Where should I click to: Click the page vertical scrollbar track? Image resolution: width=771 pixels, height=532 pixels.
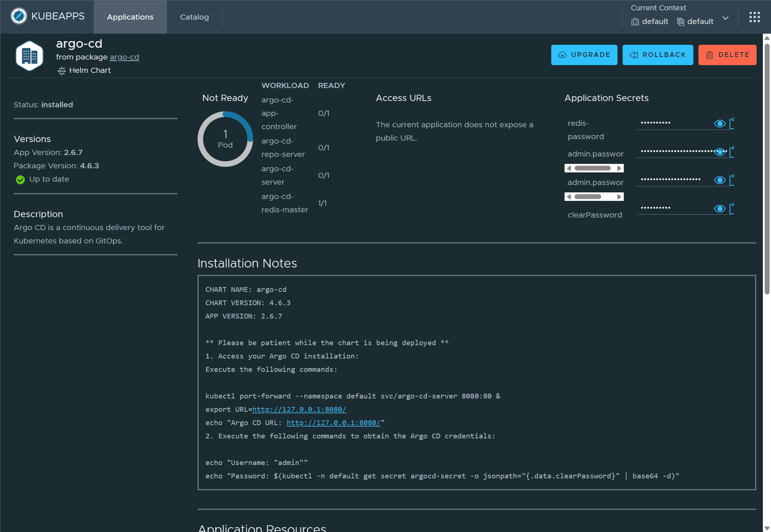pyautogui.click(x=767, y=407)
